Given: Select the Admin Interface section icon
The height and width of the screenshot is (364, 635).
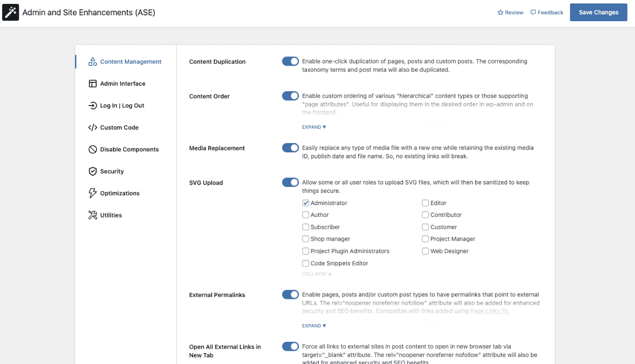Looking at the screenshot, I should pos(92,83).
